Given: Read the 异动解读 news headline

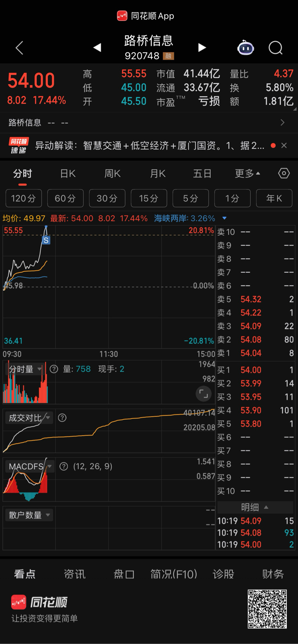Looking at the screenshot, I should 150,146.
